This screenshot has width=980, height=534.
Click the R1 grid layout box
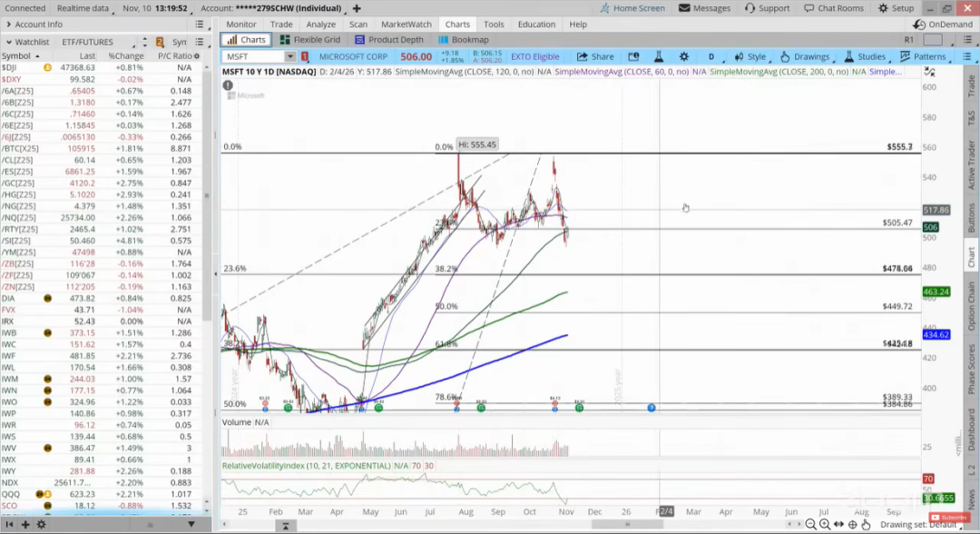coord(933,39)
